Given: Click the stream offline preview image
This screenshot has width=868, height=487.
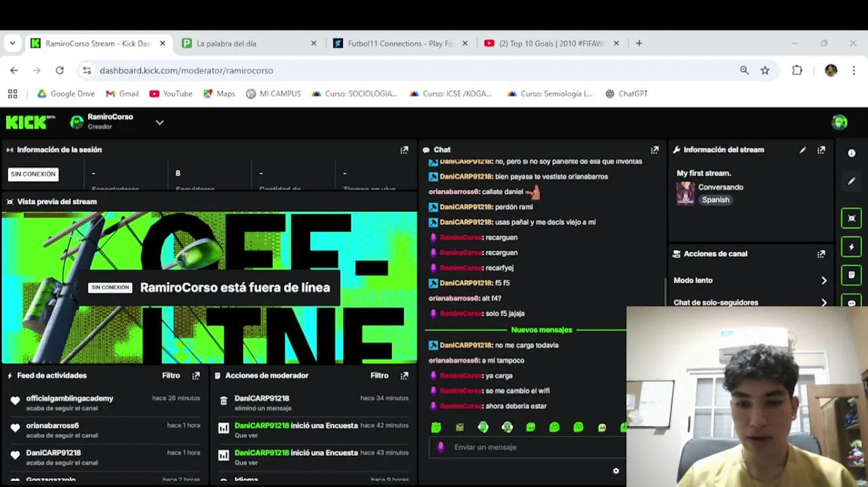Looking at the screenshot, I should 209,288.
